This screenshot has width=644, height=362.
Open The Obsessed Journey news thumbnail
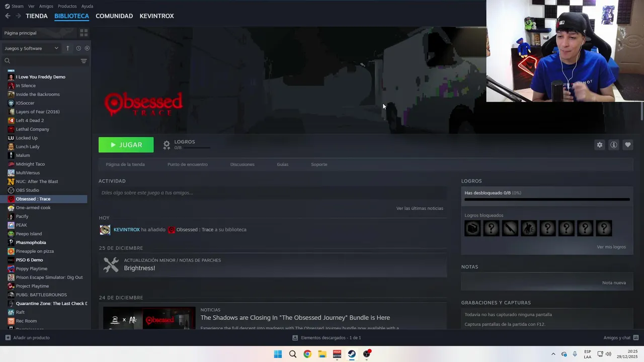tap(149, 318)
